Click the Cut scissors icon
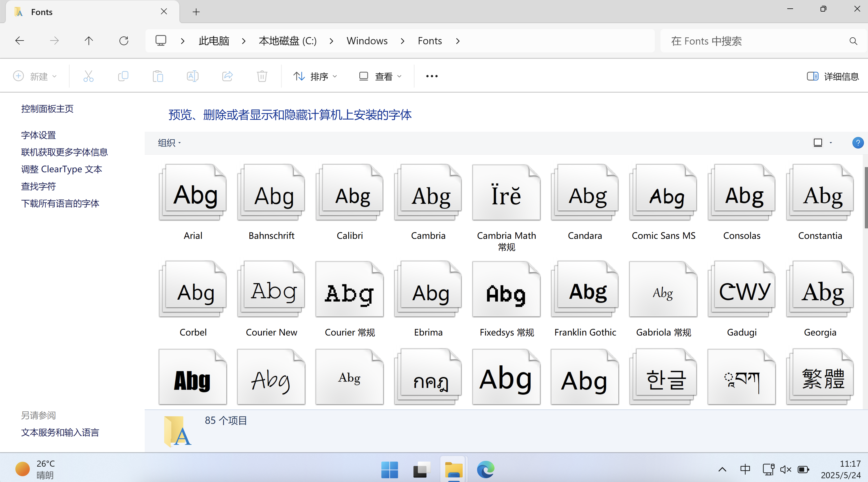Viewport: 868px width, 482px height. (x=88, y=76)
